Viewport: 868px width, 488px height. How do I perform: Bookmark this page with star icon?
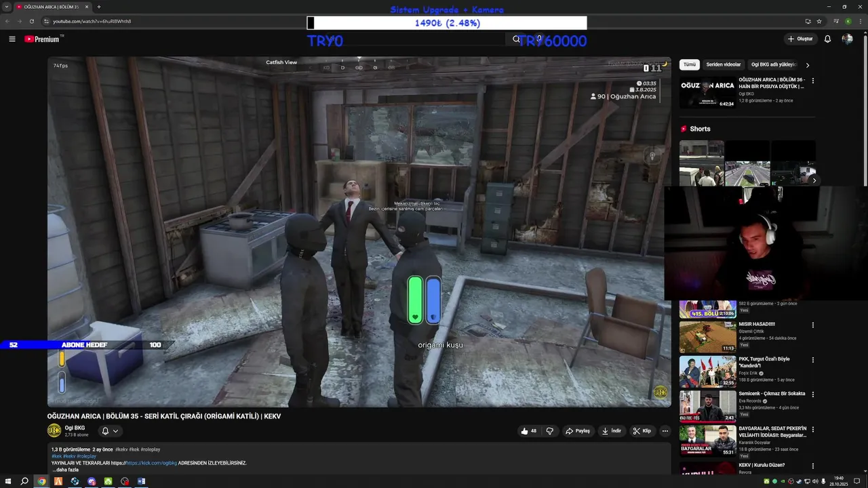pyautogui.click(x=819, y=21)
